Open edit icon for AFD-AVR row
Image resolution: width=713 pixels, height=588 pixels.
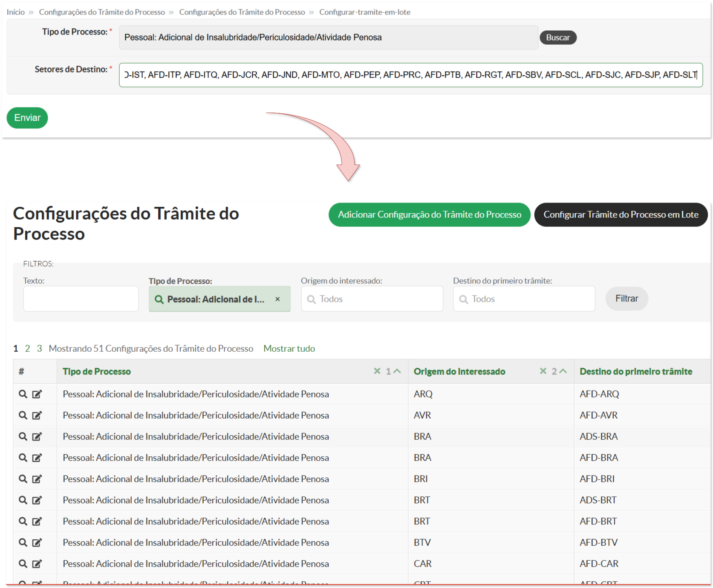pyautogui.click(x=37, y=415)
